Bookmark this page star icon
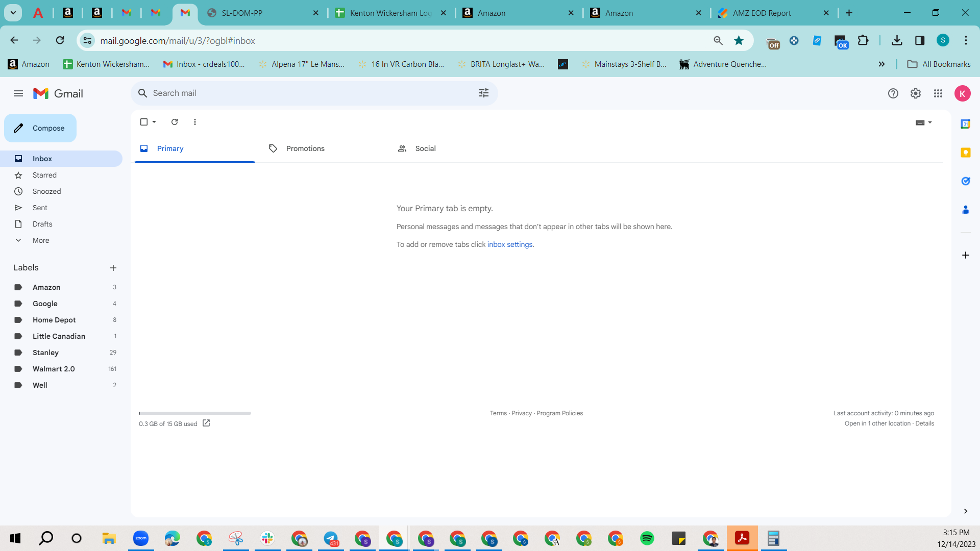This screenshot has height=551, width=980. click(x=739, y=41)
